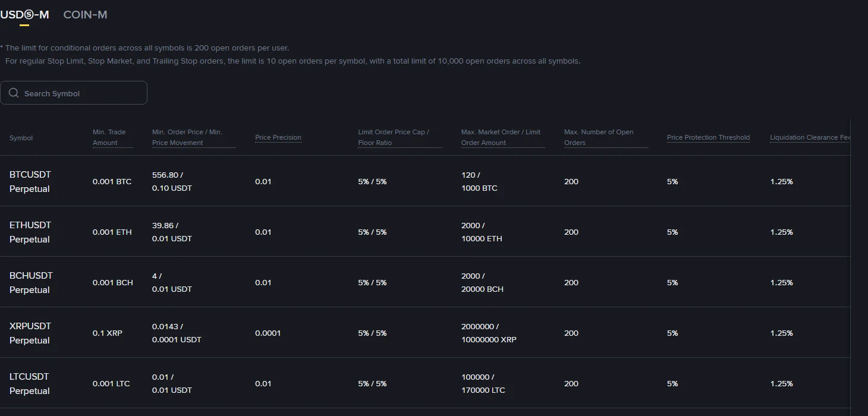
Task: Select the 0.001 BTC min trade amount
Action: pos(112,182)
